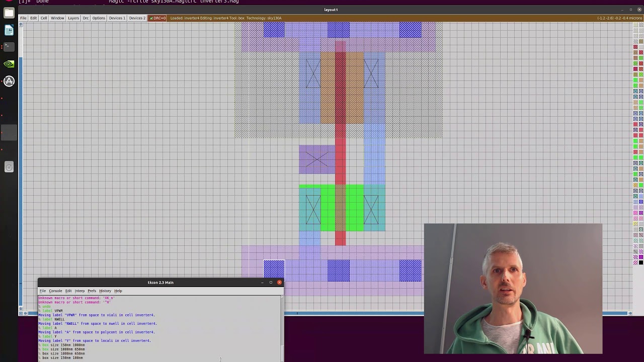
Task: Open the Window menu
Action: [57, 18]
